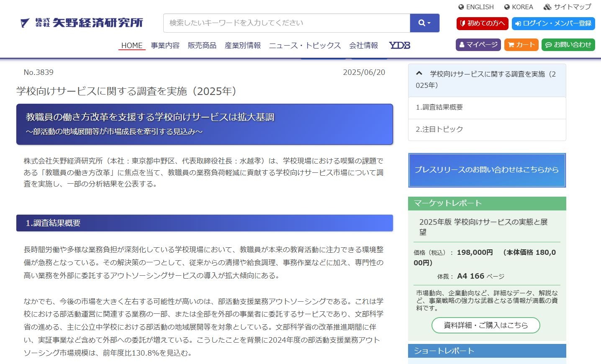Open ログイン・メンバー登録 login page

(553, 23)
